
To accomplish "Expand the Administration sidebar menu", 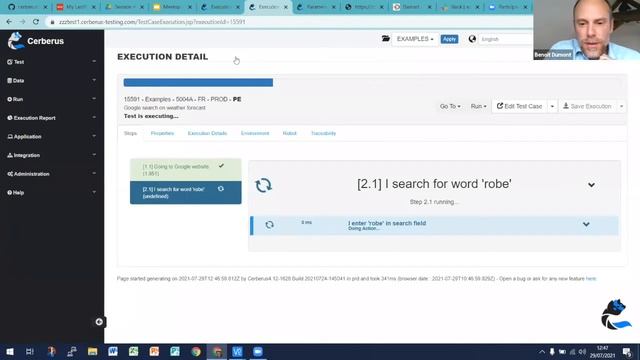I will (x=51, y=174).
